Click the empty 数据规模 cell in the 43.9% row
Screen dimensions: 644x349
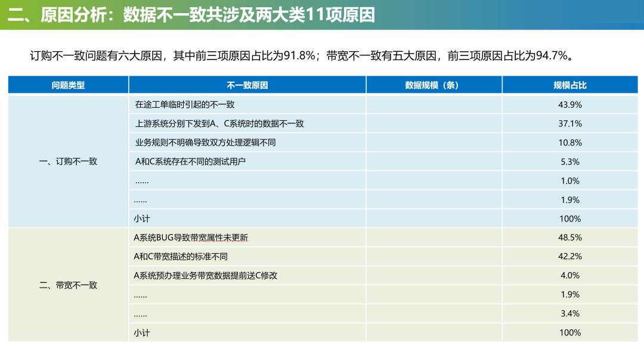pyautogui.click(x=434, y=104)
